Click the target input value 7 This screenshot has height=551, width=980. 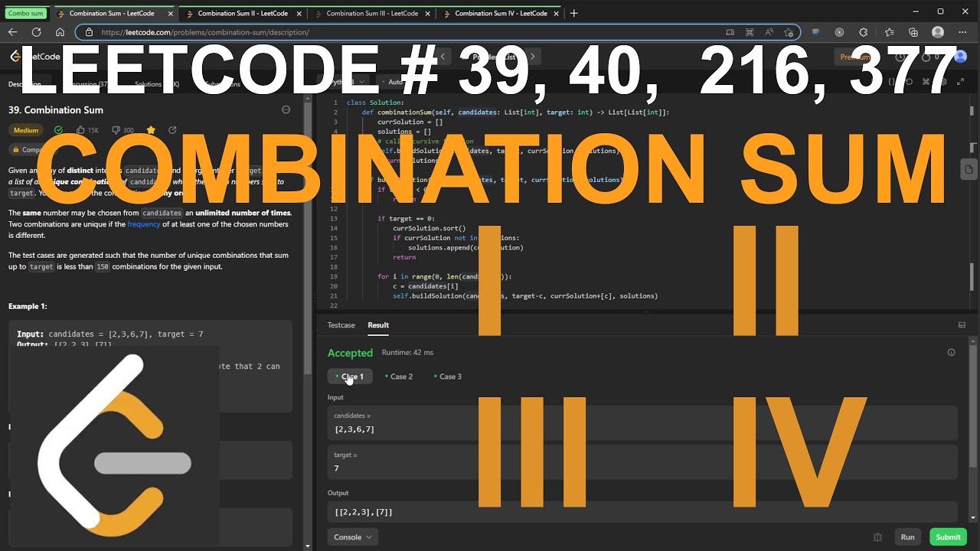pos(337,468)
